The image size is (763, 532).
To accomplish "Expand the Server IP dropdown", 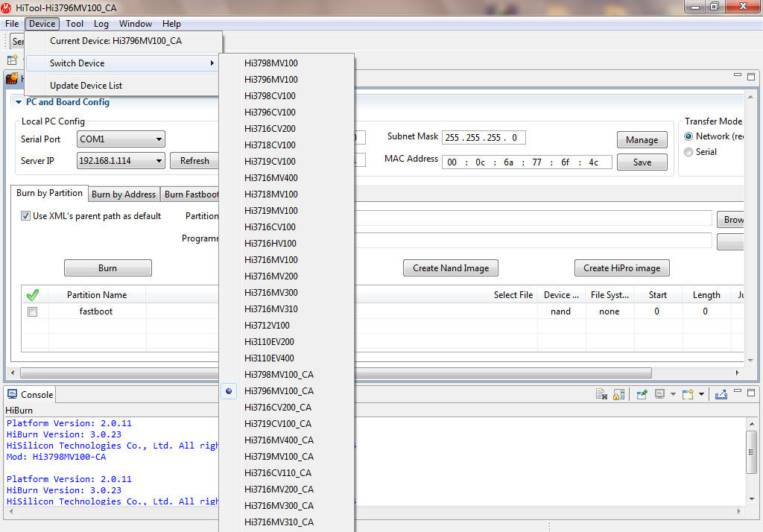I will (159, 161).
